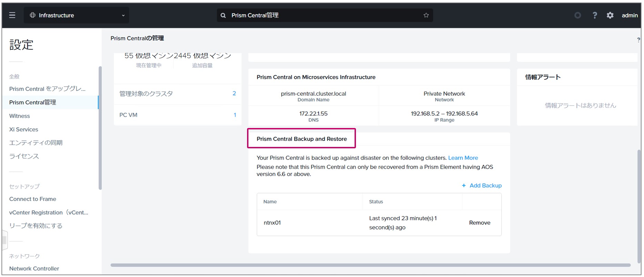Bookmark page with star icon
The height and width of the screenshot is (277, 644).
click(426, 15)
